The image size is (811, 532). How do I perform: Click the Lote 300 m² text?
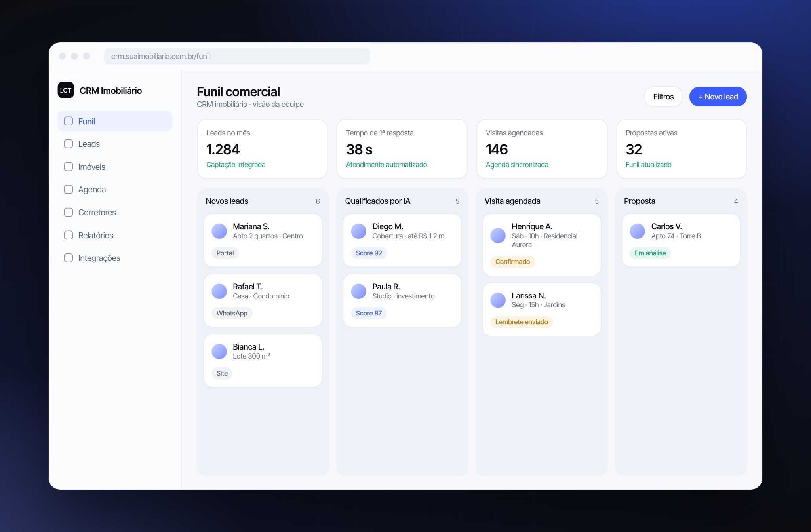[251, 356]
